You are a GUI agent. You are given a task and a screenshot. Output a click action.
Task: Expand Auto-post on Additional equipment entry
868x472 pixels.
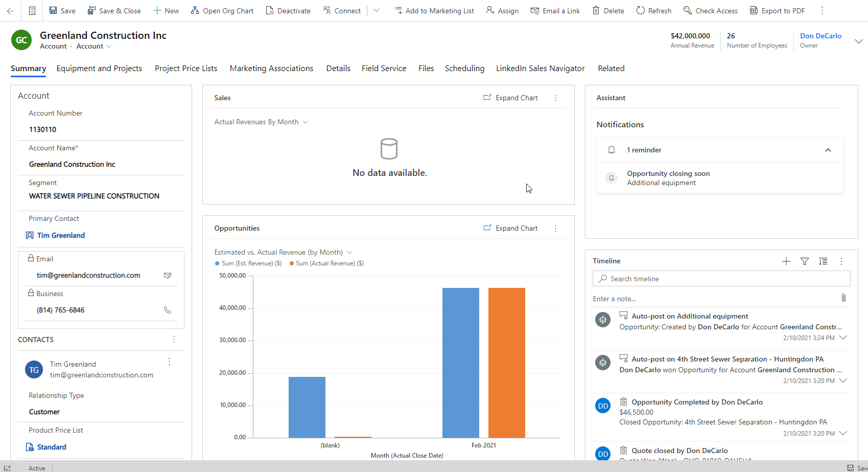(843, 338)
